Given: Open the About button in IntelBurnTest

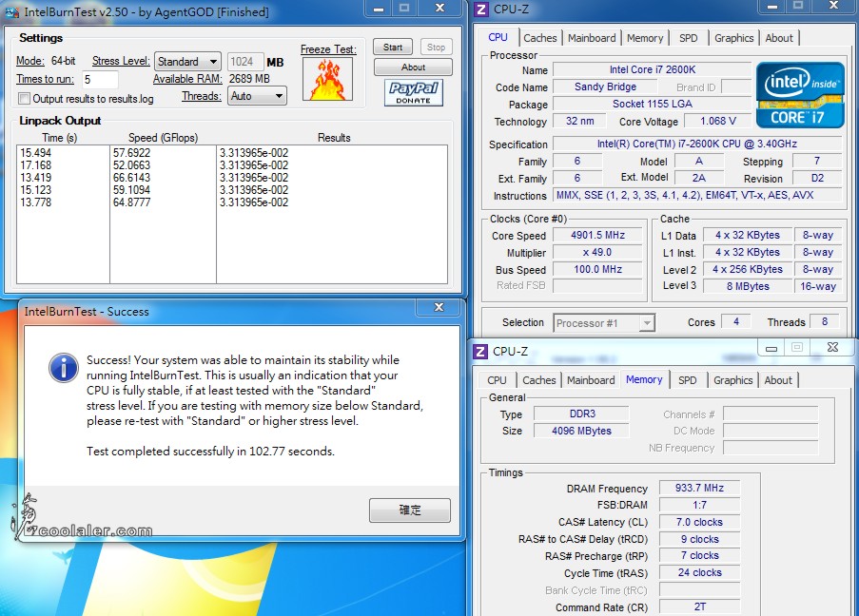Looking at the screenshot, I should [413, 67].
